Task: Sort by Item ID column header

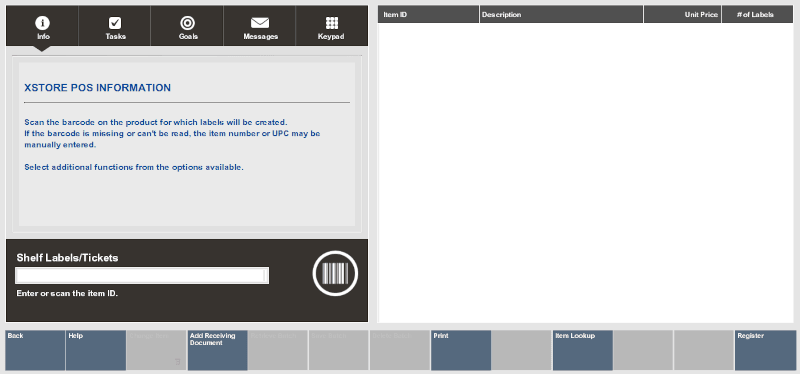Action: [x=428, y=15]
